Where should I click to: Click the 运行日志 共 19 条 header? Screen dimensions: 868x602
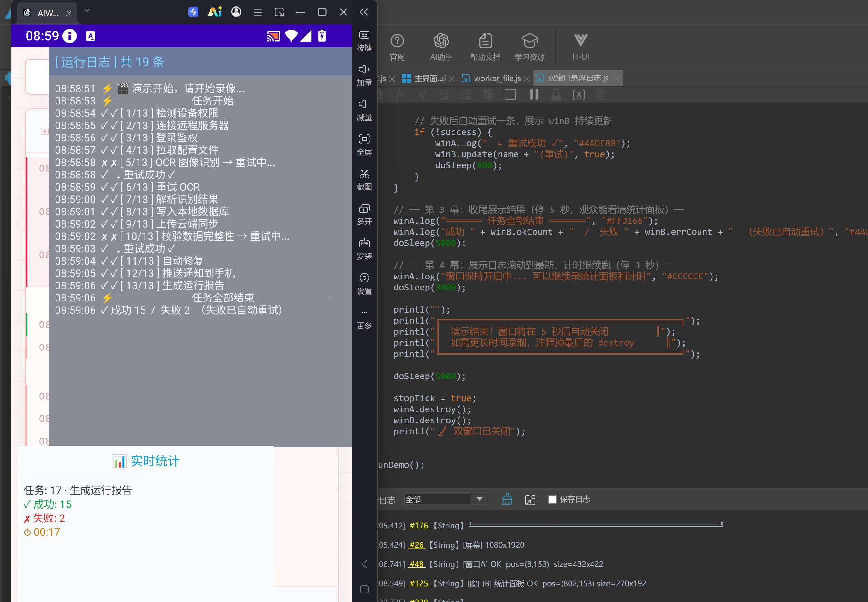point(109,62)
